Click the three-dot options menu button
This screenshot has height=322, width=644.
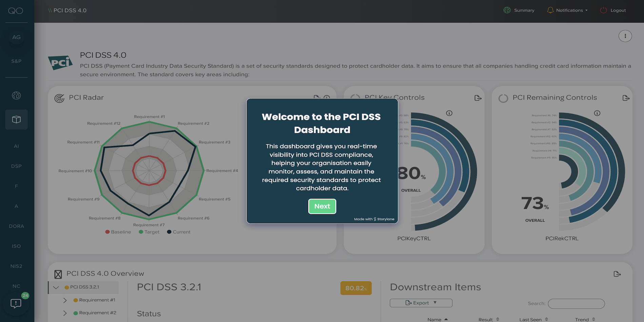point(625,36)
